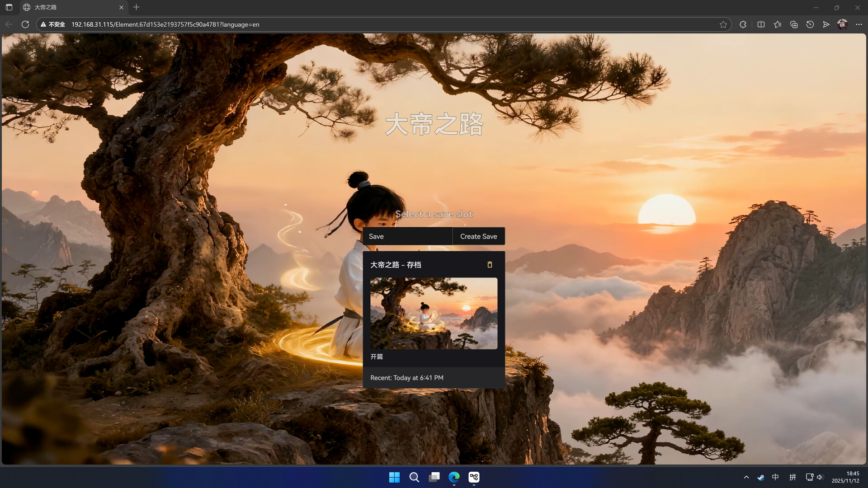Open split screen view in the toolbar
Viewport: 868px width, 488px height.
[x=761, y=24]
